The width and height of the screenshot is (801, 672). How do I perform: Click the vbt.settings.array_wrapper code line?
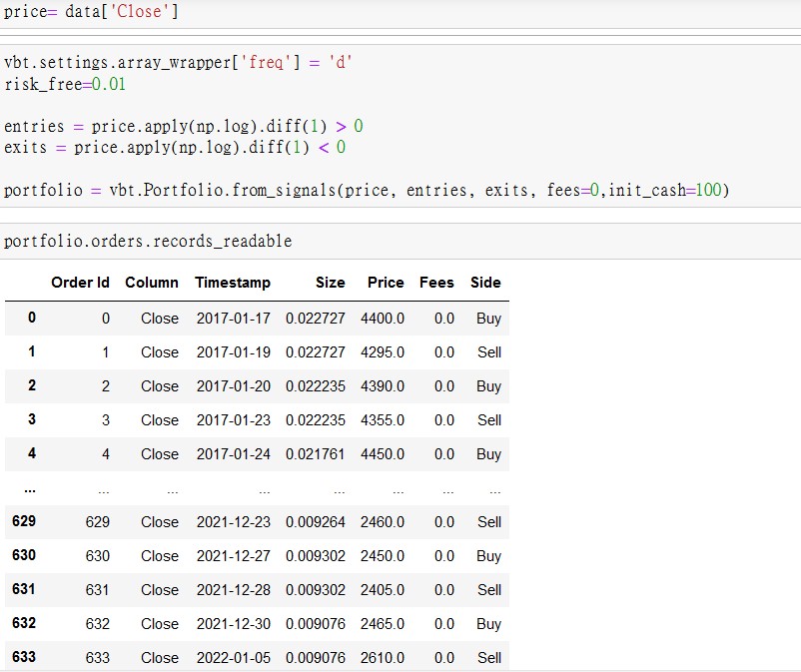pos(178,62)
